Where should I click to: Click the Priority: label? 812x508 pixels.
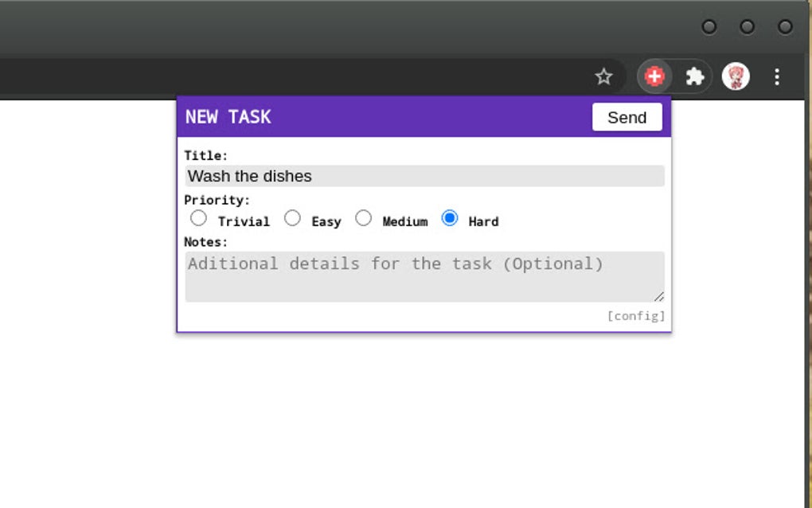tap(217, 200)
